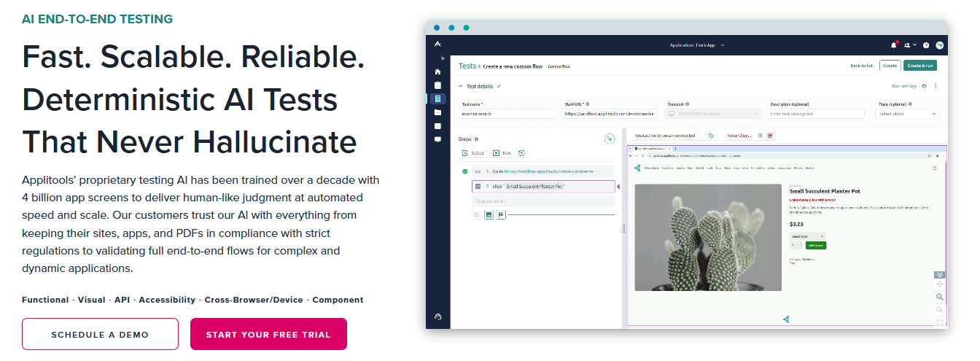
Task: Open the notifications bell icon
Action: coord(895,44)
